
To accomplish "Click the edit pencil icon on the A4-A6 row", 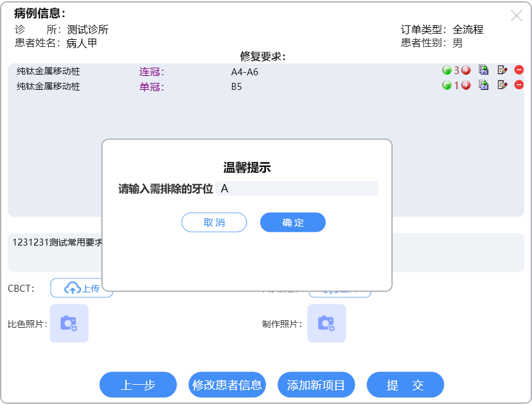I will point(502,70).
